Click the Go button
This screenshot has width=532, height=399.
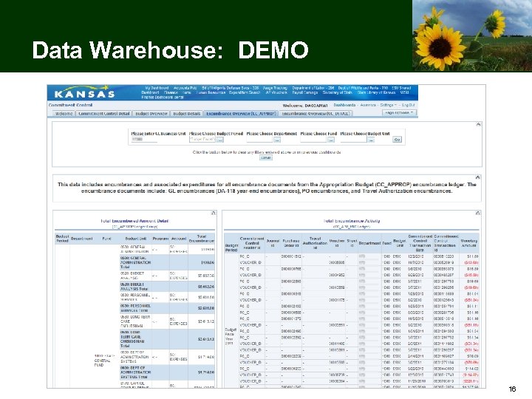coord(397,140)
